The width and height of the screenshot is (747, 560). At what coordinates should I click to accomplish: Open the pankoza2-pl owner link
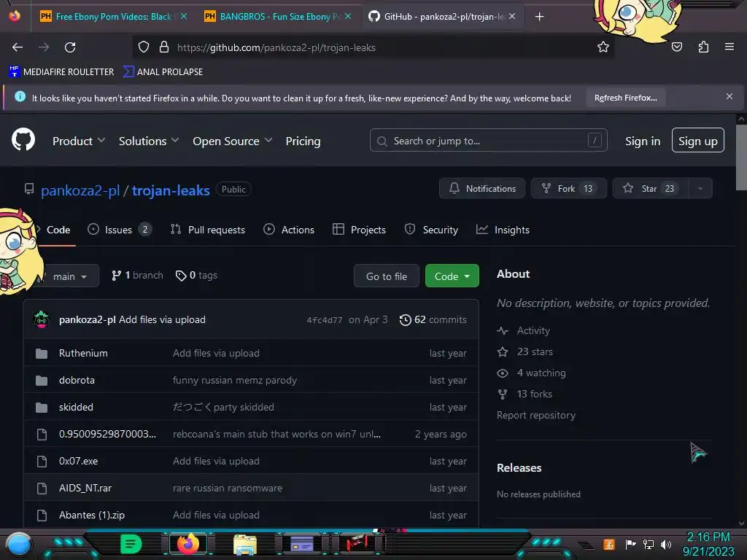80,190
